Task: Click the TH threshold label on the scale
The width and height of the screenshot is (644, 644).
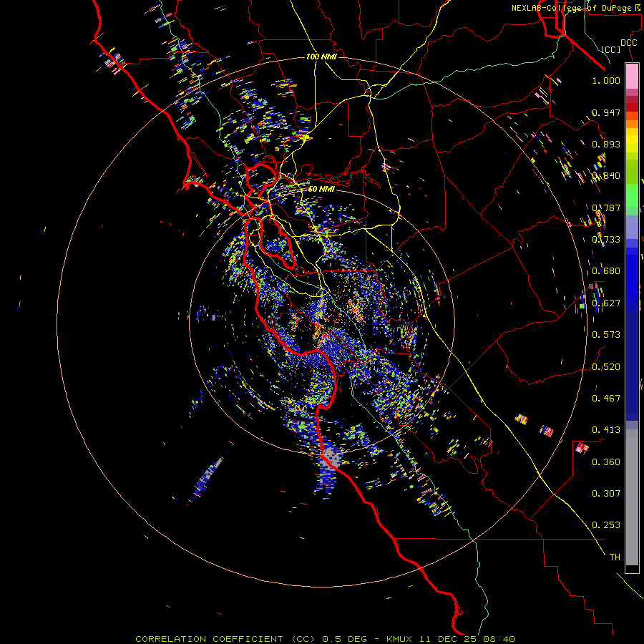Action: pyautogui.click(x=615, y=557)
